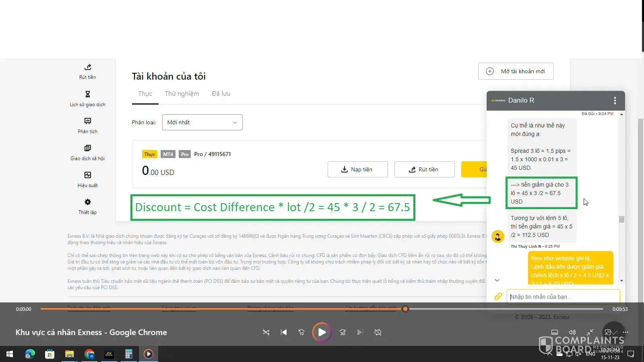Toggle shuffle in the media player
Image resolution: width=644 pixels, height=362 pixels.
pos(266,332)
